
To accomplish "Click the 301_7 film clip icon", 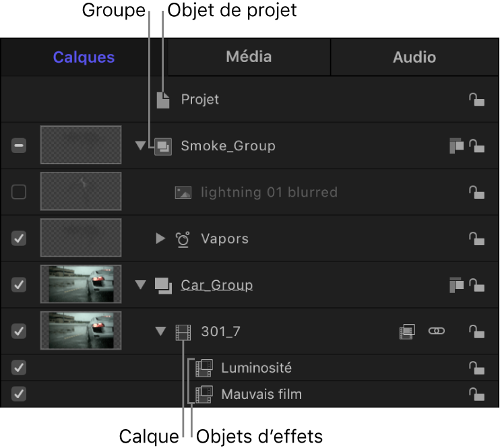I will [x=183, y=331].
